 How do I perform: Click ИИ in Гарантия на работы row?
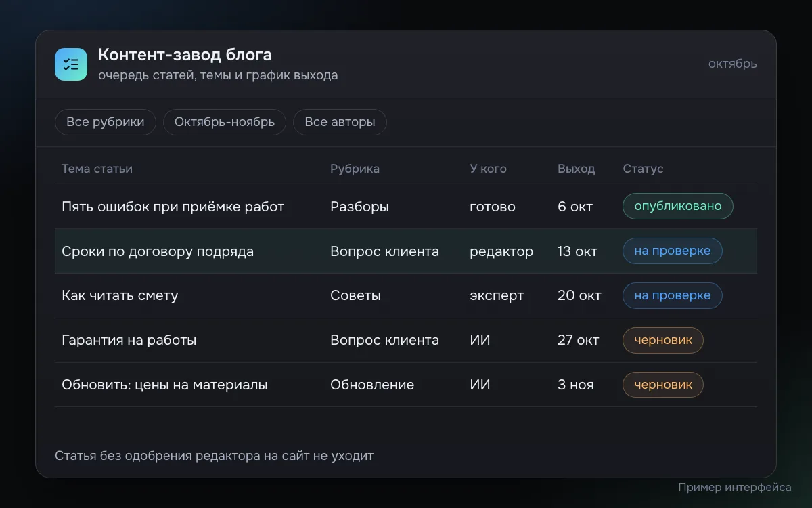[x=480, y=341]
